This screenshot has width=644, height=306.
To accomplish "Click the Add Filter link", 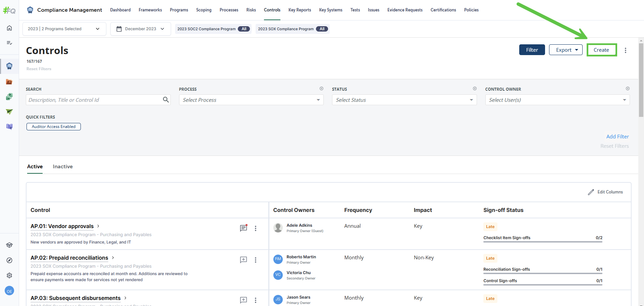I will pos(618,136).
